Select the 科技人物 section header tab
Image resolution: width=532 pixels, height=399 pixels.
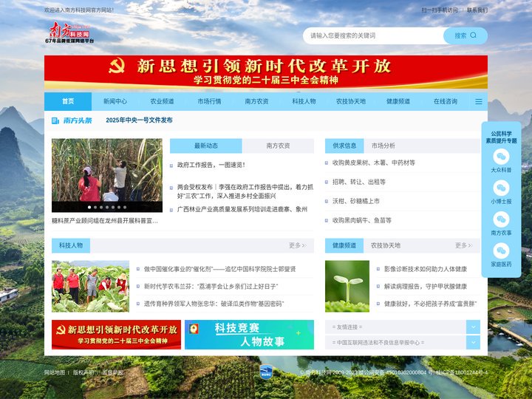pyautogui.click(x=71, y=245)
